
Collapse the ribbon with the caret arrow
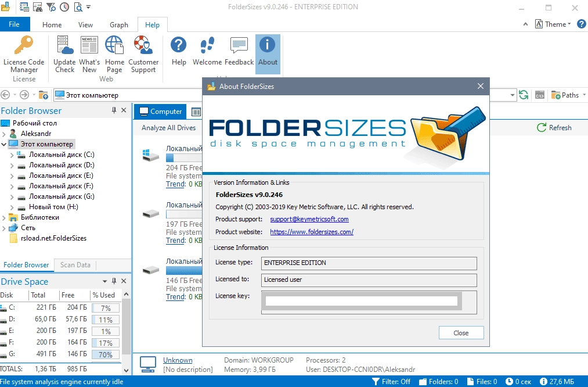pos(525,24)
